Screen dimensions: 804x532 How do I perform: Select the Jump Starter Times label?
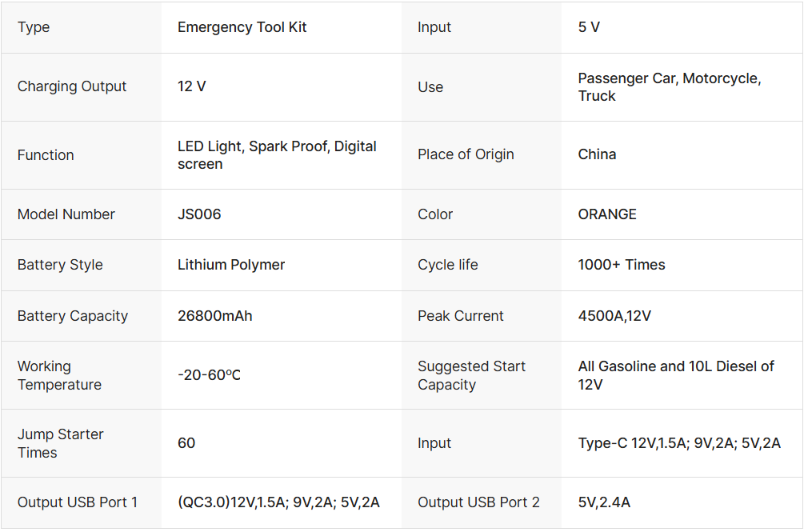point(61,443)
